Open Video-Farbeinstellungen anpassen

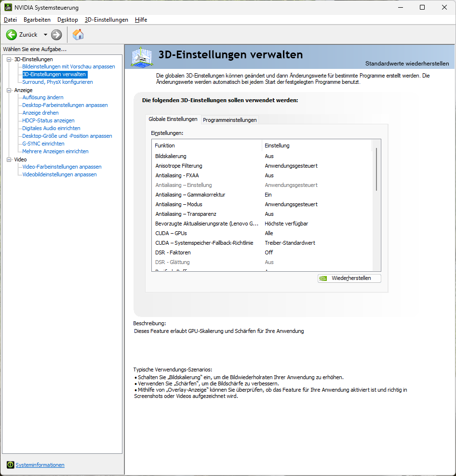pyautogui.click(x=62, y=167)
